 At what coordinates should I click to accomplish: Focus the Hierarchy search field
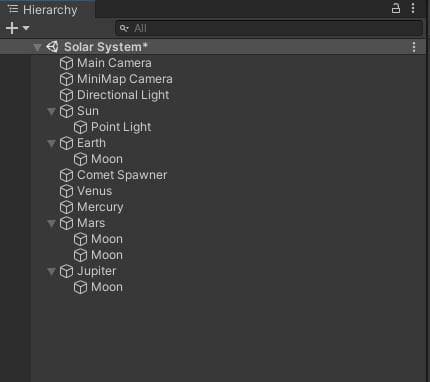pyautogui.click(x=269, y=28)
